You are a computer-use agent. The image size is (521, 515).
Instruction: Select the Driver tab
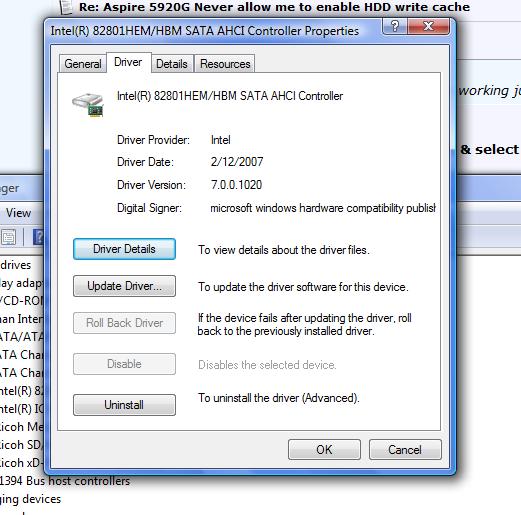click(128, 62)
